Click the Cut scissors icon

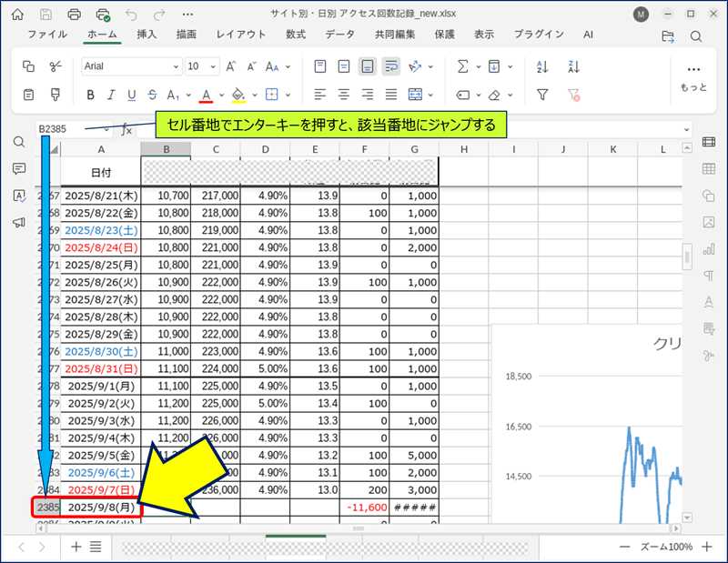[x=55, y=66]
